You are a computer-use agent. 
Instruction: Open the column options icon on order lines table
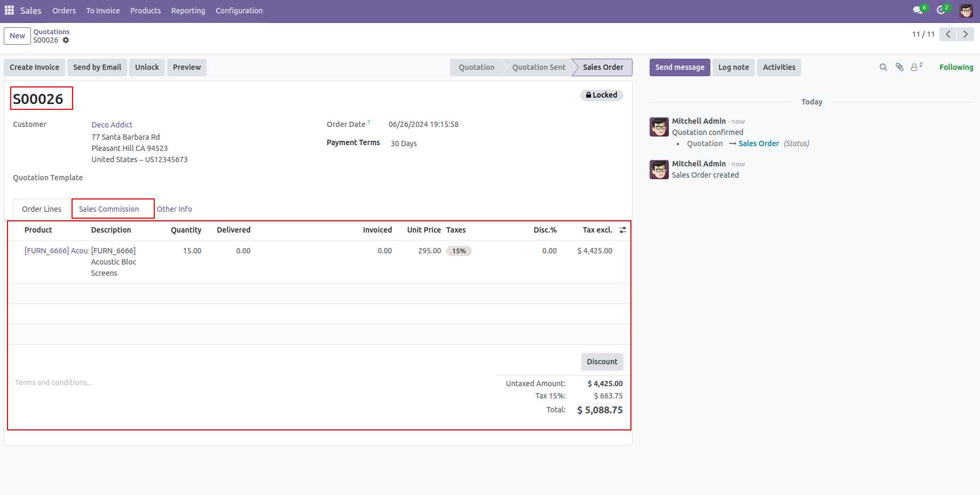pos(622,230)
